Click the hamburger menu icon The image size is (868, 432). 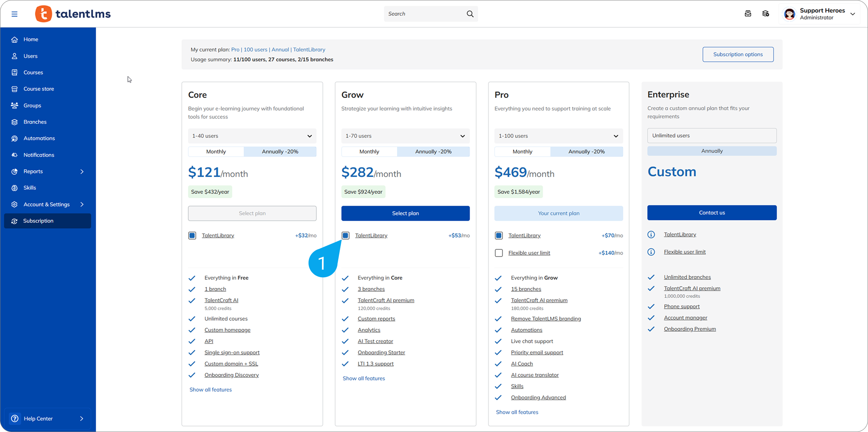coord(14,14)
